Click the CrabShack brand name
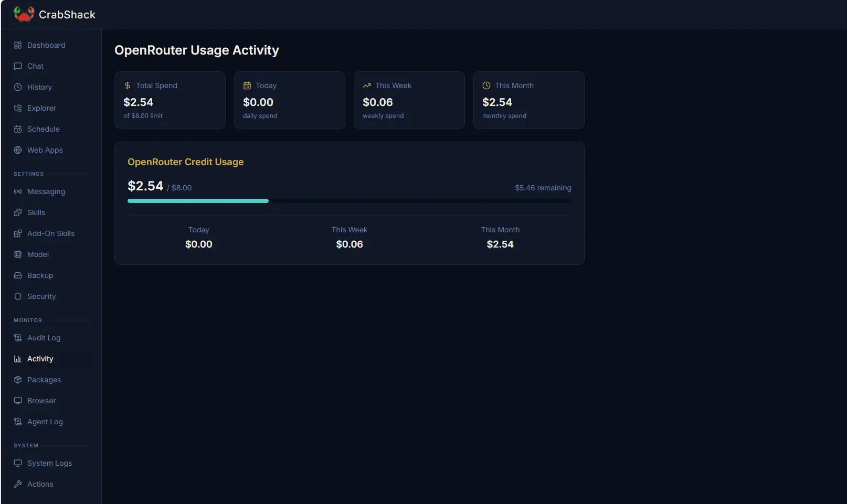 (x=67, y=15)
